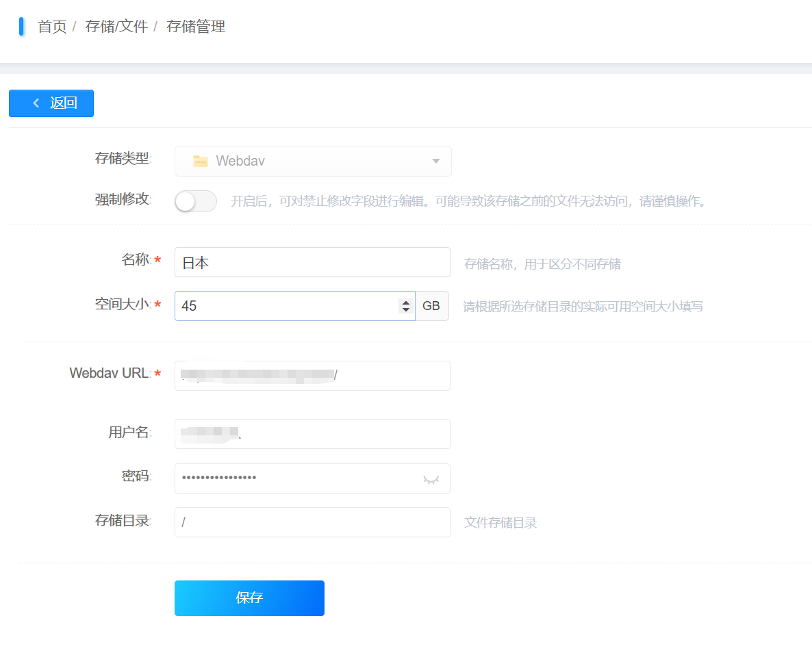This screenshot has height=666, width=812.
Task: Focus the 密码 password field
Action: pos(299,478)
